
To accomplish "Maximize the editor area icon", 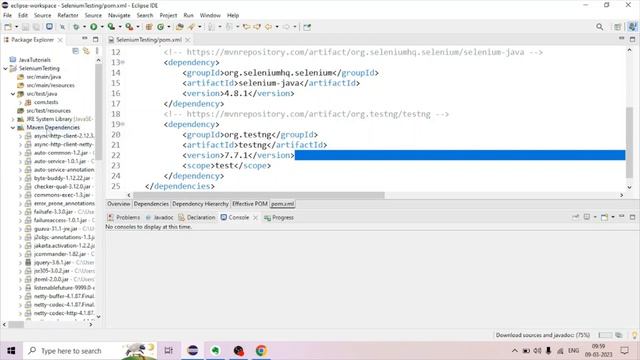I will click(632, 39).
